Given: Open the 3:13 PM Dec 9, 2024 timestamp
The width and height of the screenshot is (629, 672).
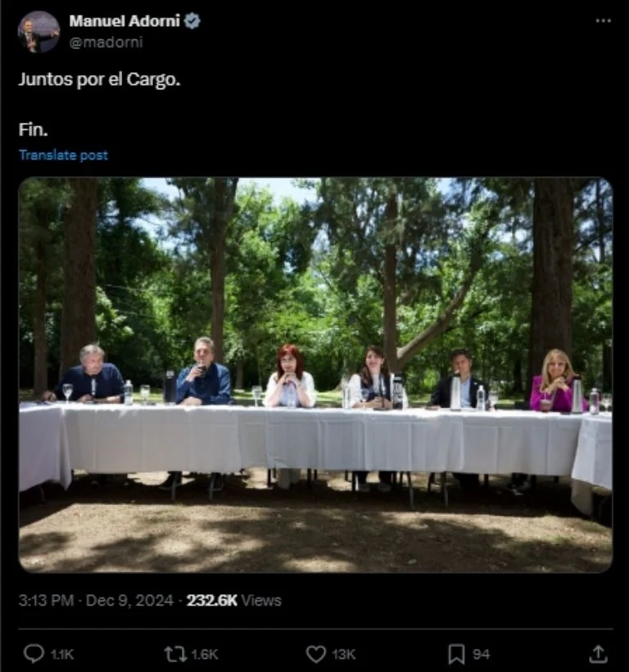Looking at the screenshot, I should (x=96, y=600).
